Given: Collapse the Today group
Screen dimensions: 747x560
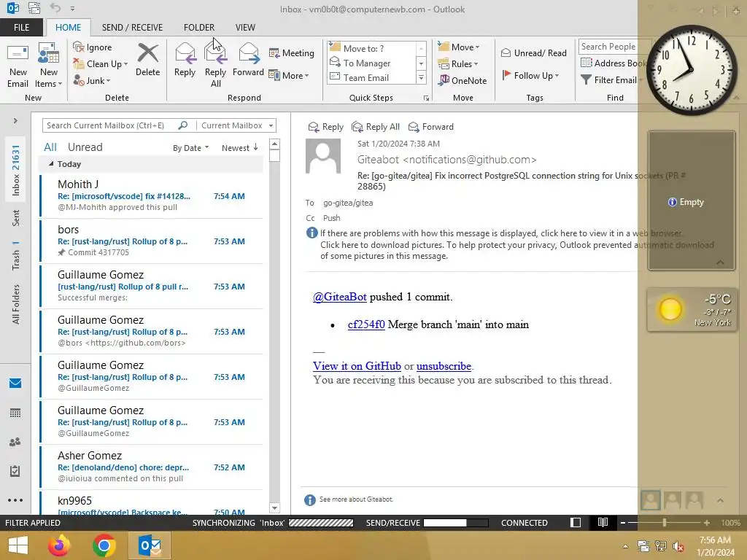Looking at the screenshot, I should (51, 164).
